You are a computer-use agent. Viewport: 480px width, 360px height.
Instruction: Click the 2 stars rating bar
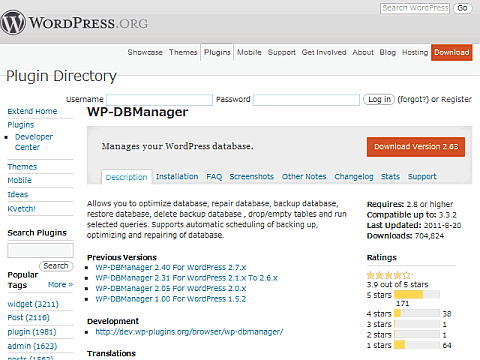point(417,335)
